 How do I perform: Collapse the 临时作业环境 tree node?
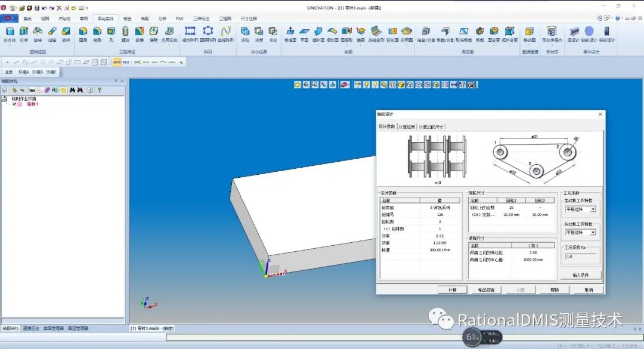pyautogui.click(x=5, y=98)
